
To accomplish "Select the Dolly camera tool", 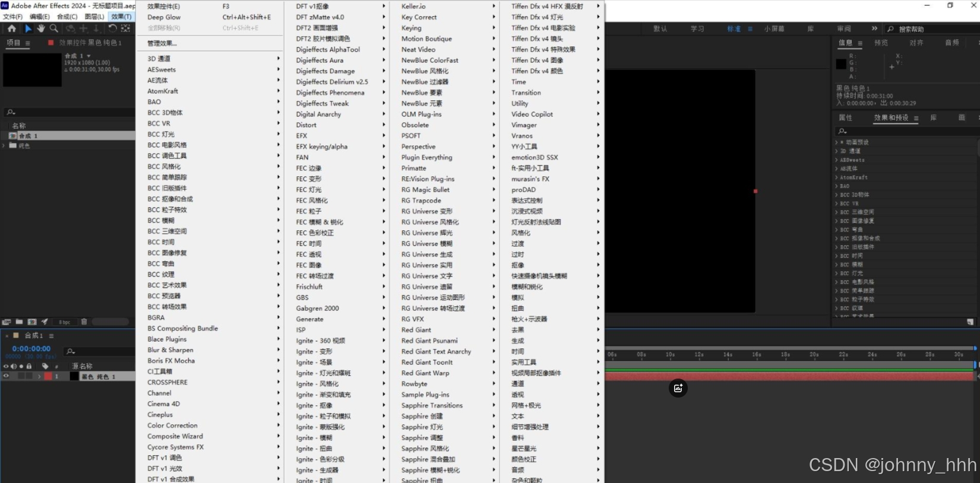I will (x=96, y=28).
